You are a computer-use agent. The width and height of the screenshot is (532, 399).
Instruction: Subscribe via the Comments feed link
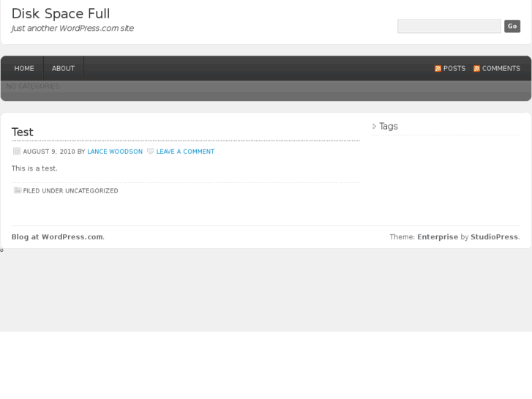[x=501, y=69]
